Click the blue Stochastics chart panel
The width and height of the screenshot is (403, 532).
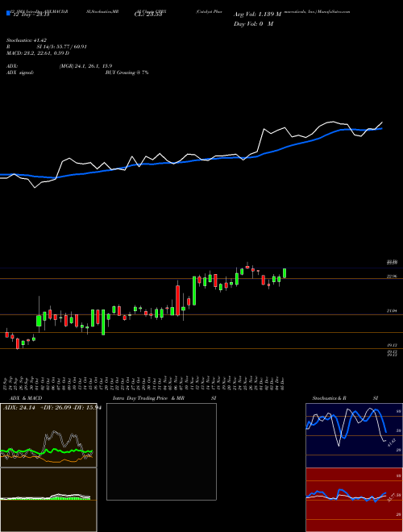(x=354, y=435)
